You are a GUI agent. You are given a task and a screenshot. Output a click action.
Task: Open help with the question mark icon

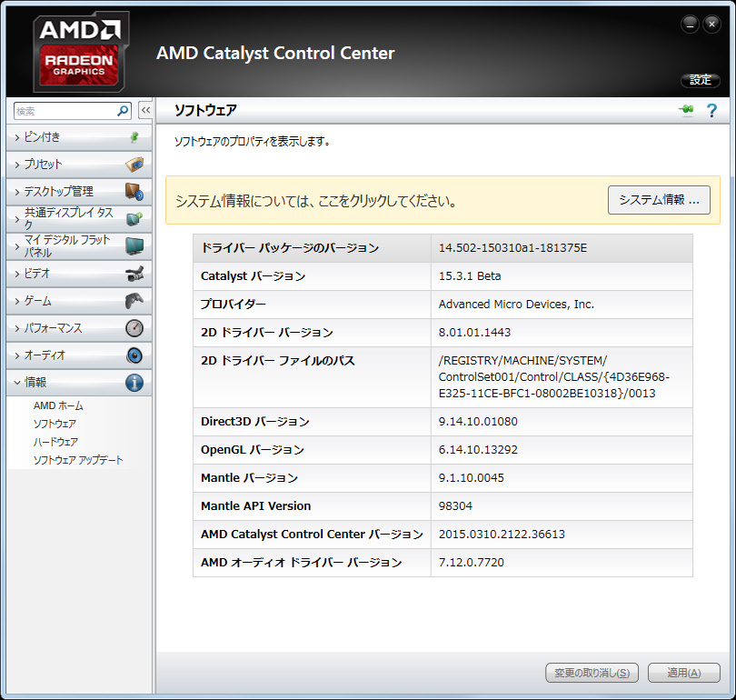click(x=711, y=111)
